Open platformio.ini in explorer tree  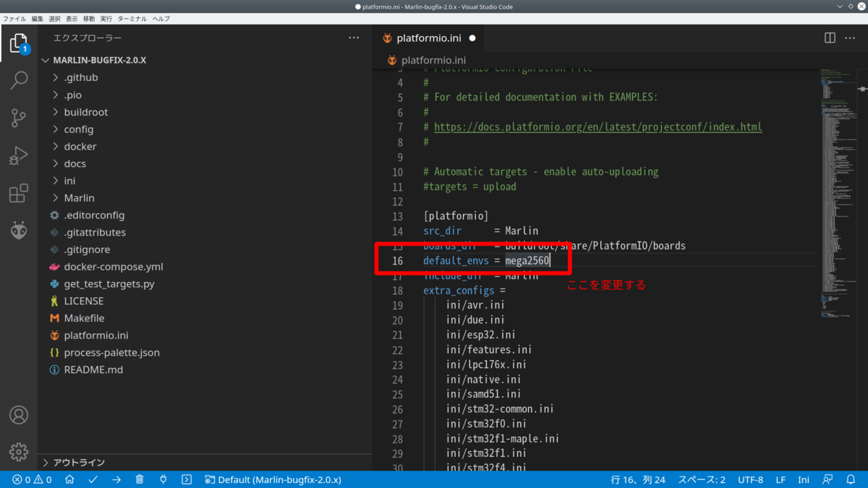(x=96, y=335)
